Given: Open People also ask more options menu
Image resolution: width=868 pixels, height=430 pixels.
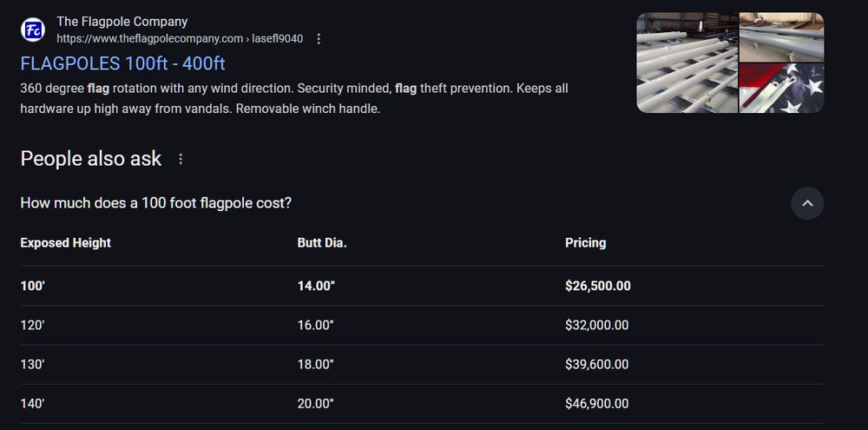Looking at the screenshot, I should pos(181,159).
